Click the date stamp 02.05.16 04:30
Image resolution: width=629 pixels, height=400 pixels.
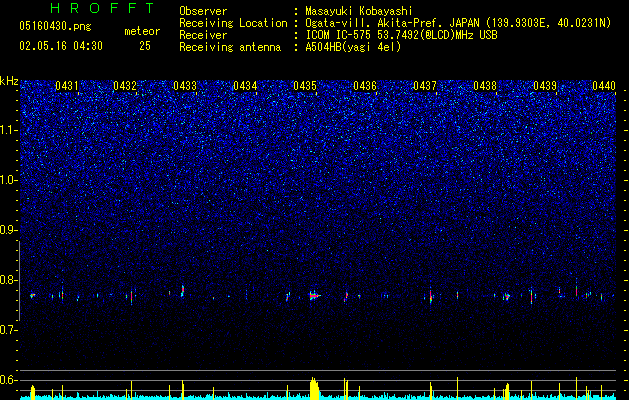pyautogui.click(x=61, y=46)
